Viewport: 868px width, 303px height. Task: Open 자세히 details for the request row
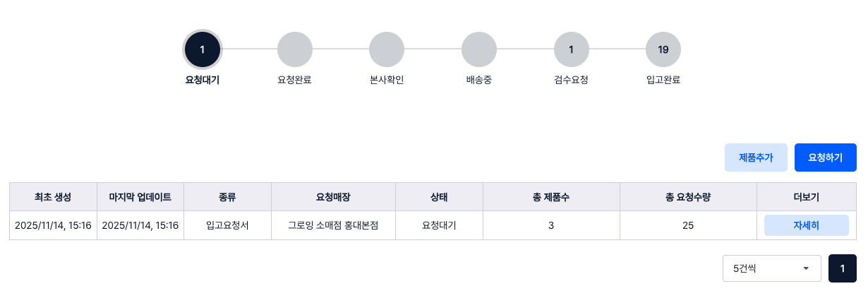[x=806, y=225]
